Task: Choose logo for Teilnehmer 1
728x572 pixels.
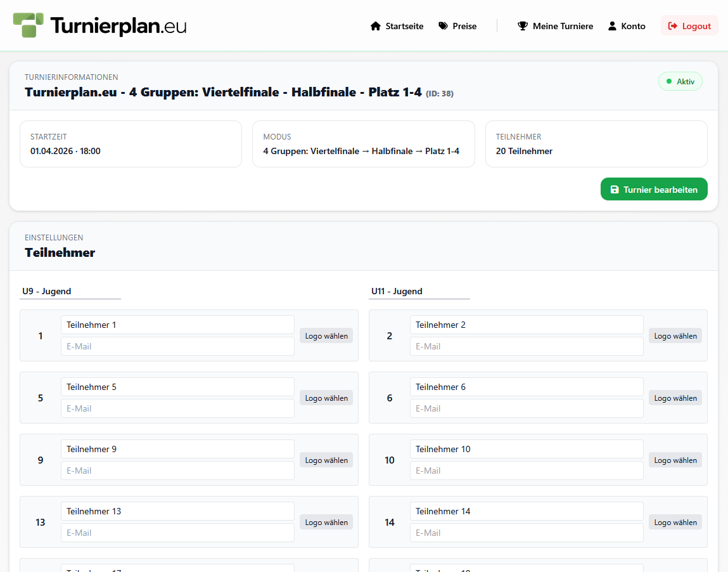Action: tap(326, 336)
